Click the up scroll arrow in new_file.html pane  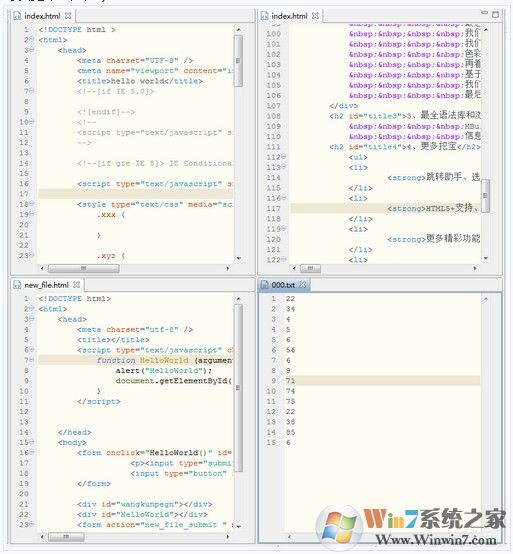[238, 299]
